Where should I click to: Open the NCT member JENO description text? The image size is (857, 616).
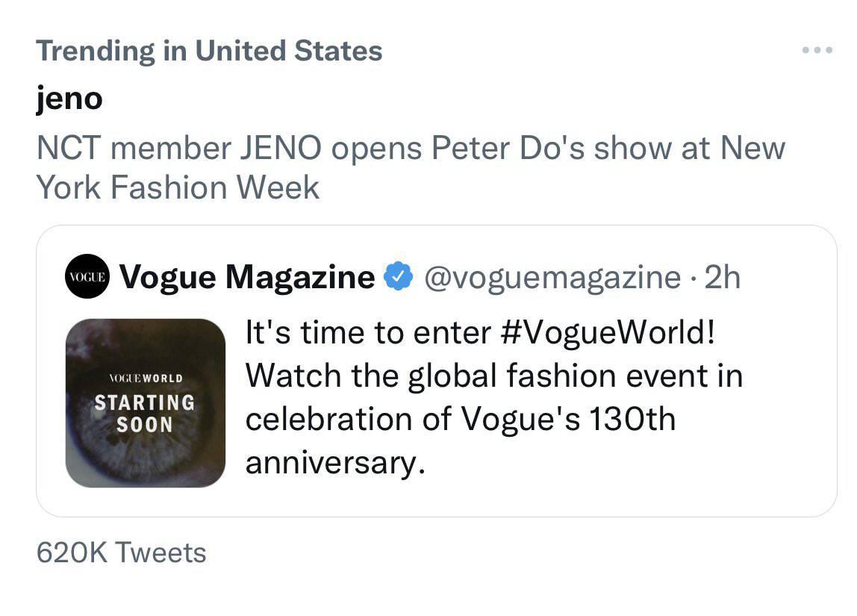click(411, 168)
